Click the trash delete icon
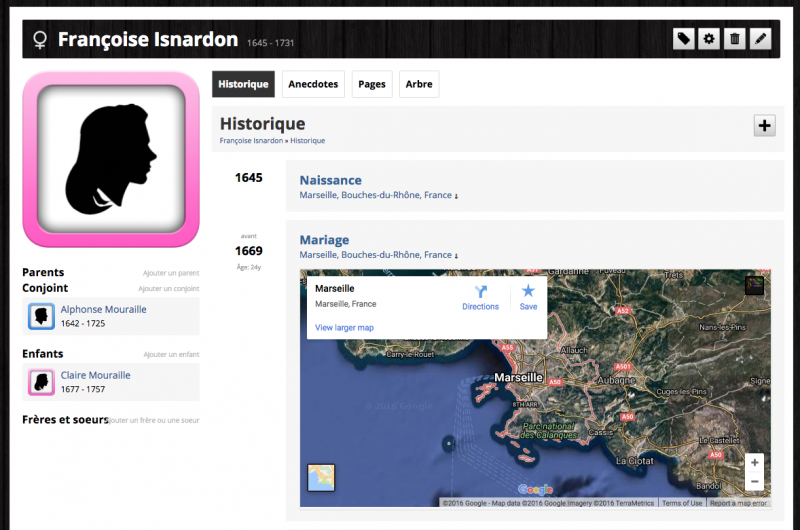Screen dimensions: 800x530 [x=735, y=39]
